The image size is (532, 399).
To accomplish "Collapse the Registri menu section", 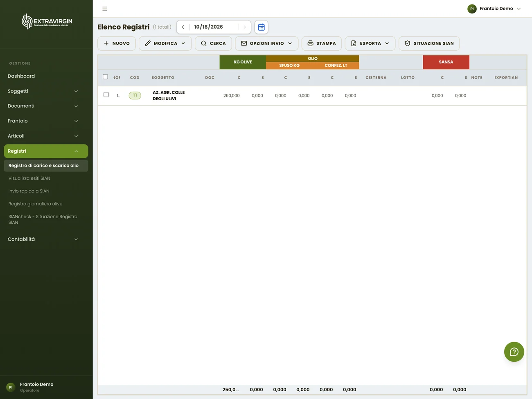I will [x=46, y=151].
